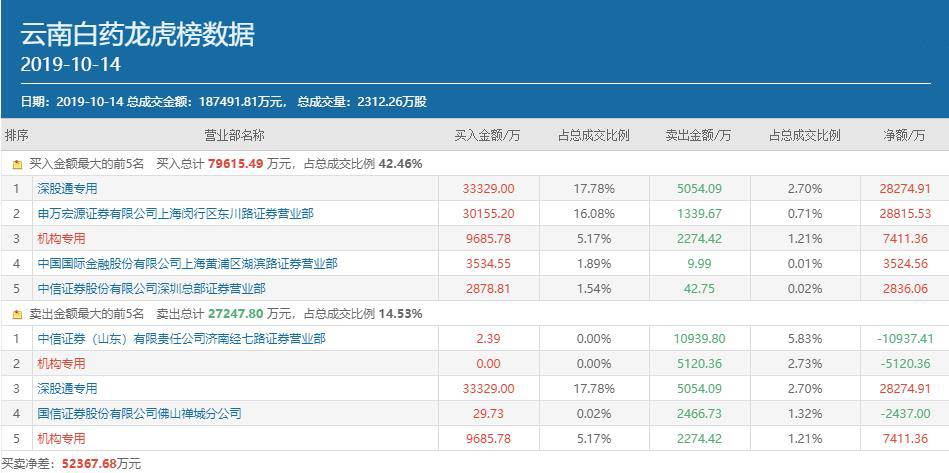Image resolution: width=949 pixels, height=473 pixels.
Task: Click the sell amount 5120.36
Action: tap(699, 364)
